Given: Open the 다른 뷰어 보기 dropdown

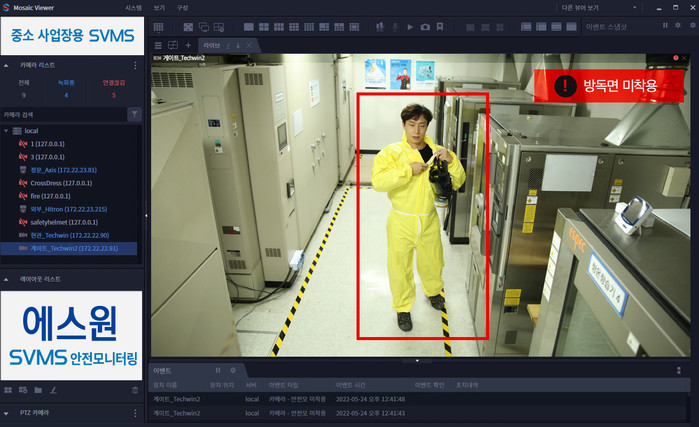Looking at the screenshot, I should click(586, 7).
